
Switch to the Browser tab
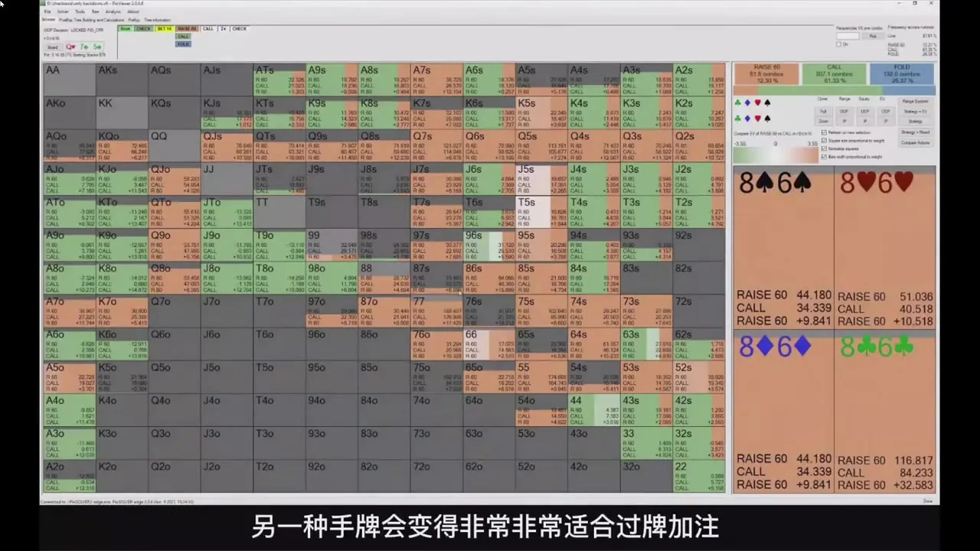tap(48, 19)
